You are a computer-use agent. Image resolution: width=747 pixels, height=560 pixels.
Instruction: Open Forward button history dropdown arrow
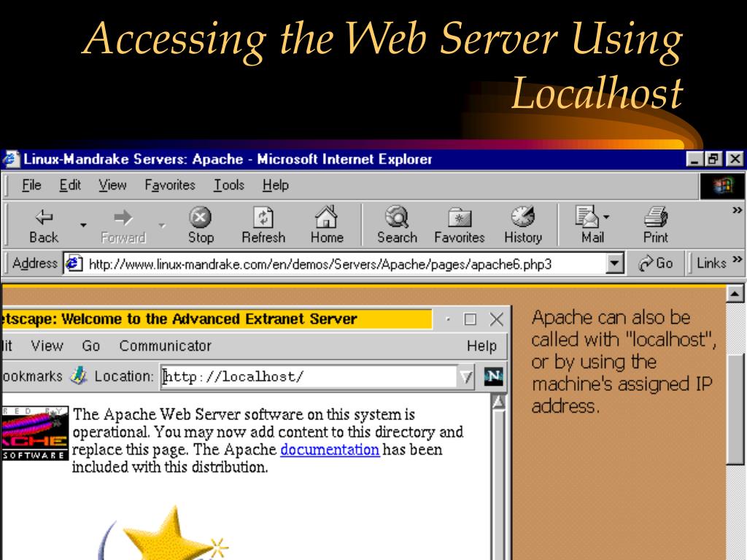162,225
